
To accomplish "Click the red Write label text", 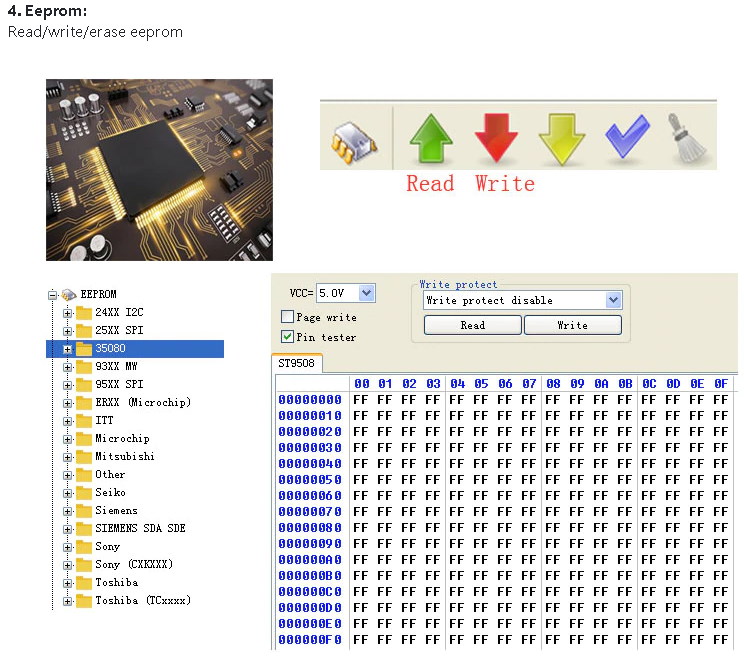I will (505, 184).
